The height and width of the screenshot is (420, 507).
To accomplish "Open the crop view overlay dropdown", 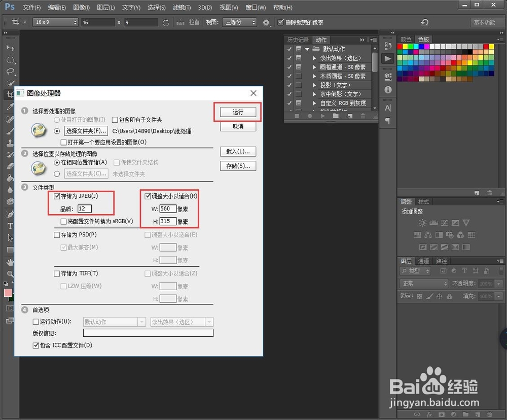I will pyautogui.click(x=240, y=22).
